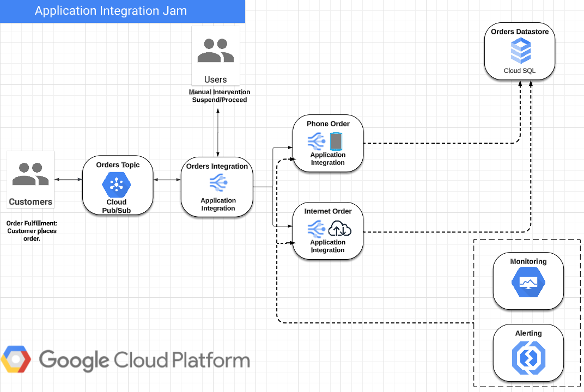The image size is (584, 392).
Task: Click the Order Fulfillment caption text
Action: 32,231
